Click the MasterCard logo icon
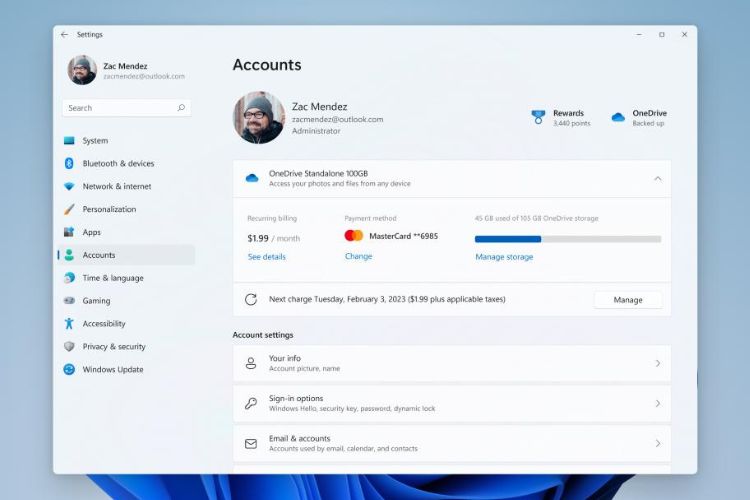Viewport: 750px width, 500px height. [x=354, y=235]
